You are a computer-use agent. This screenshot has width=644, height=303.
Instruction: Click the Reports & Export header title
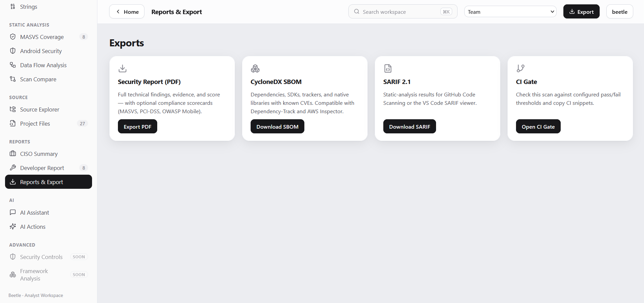(177, 12)
